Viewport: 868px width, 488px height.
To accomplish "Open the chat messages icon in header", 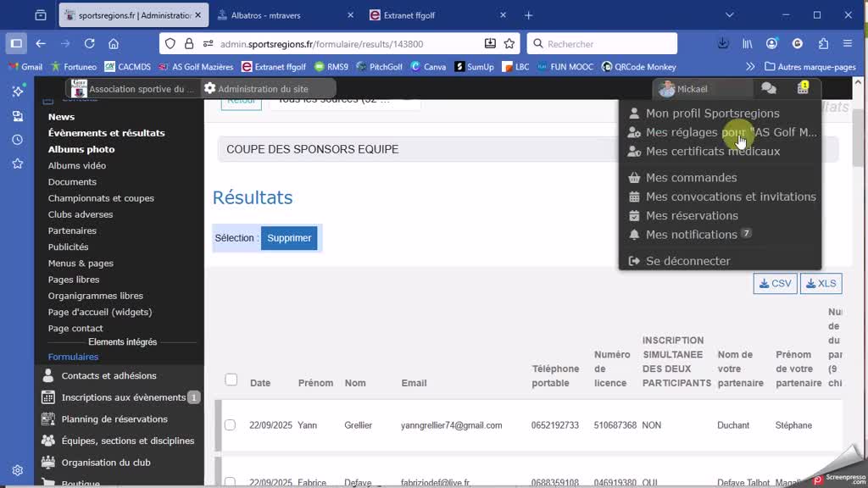I will [x=768, y=88].
